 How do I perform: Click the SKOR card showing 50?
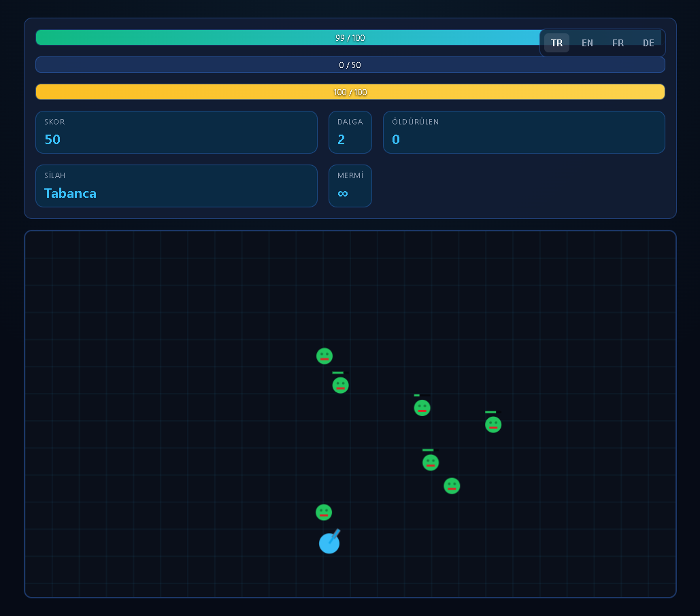[x=176, y=132]
